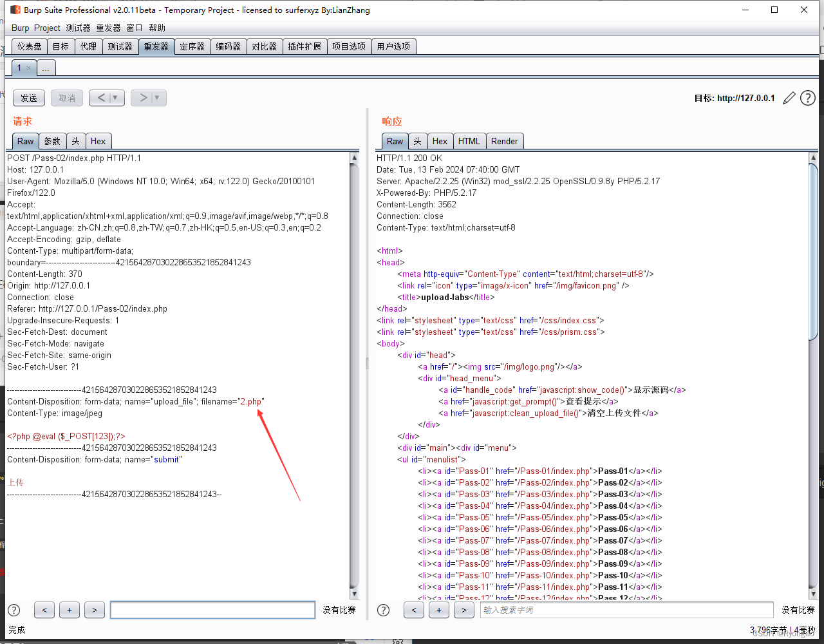Image resolution: width=824 pixels, height=644 pixels.
Task: Click the request search input field
Action: (x=212, y=610)
